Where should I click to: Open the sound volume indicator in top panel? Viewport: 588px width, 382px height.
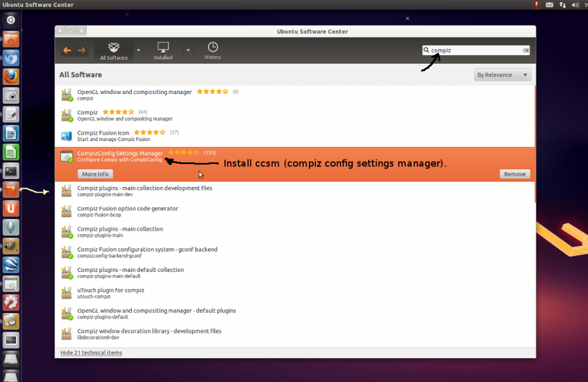click(x=575, y=5)
